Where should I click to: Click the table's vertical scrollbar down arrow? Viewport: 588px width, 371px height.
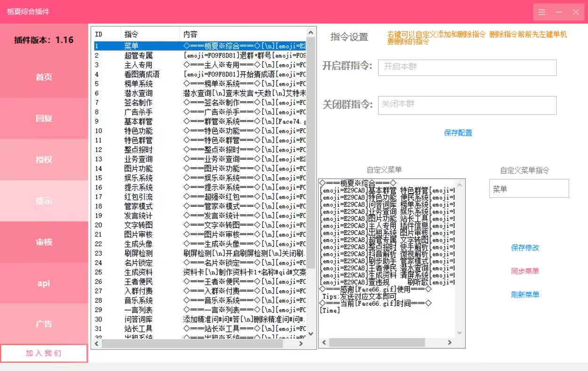310,334
